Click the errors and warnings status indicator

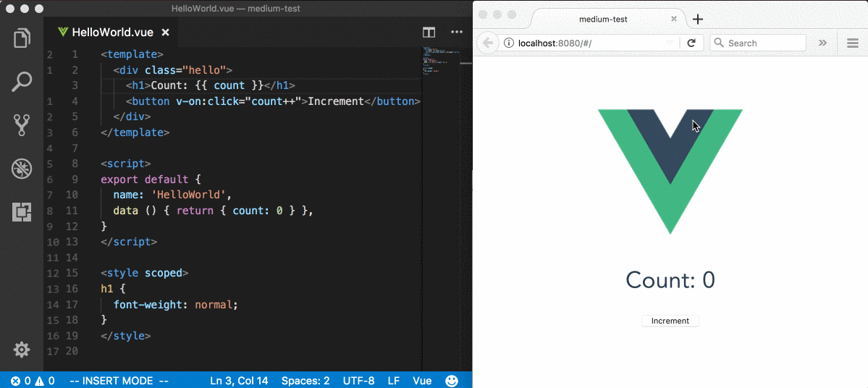click(33, 381)
